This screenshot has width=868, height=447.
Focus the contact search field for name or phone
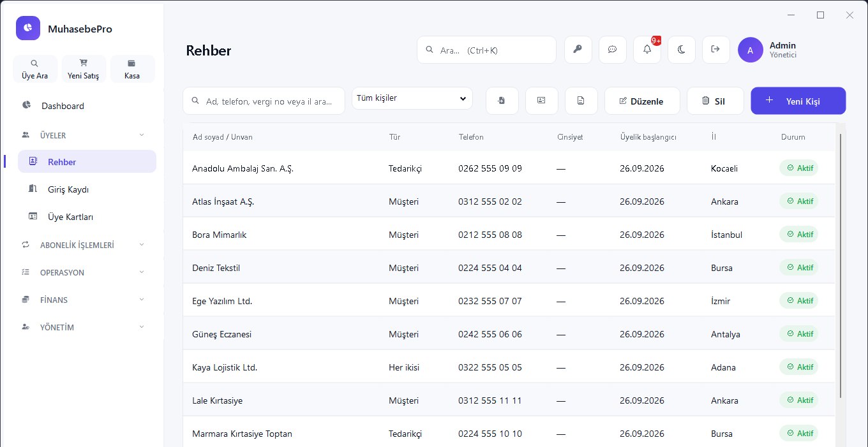tap(264, 101)
